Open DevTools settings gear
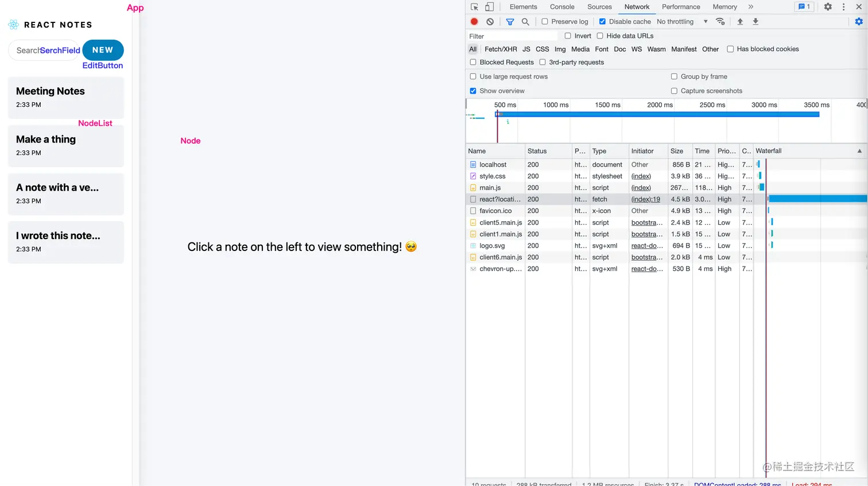Screen dimensions: 868x486 coord(828,7)
